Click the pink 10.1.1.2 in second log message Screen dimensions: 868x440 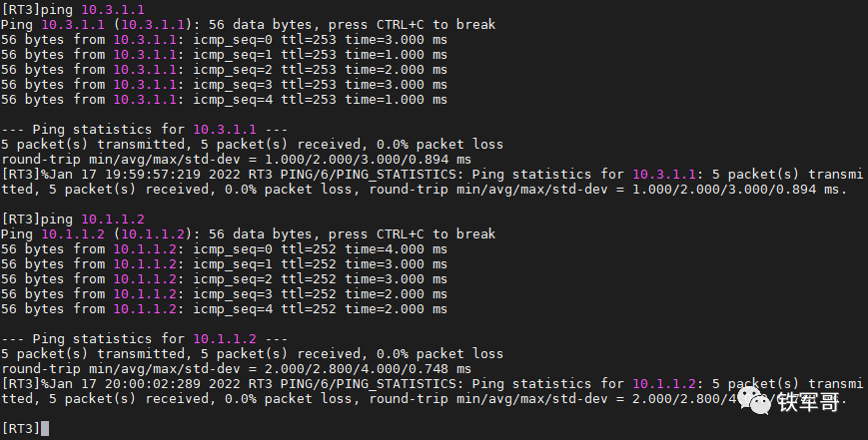(x=664, y=383)
